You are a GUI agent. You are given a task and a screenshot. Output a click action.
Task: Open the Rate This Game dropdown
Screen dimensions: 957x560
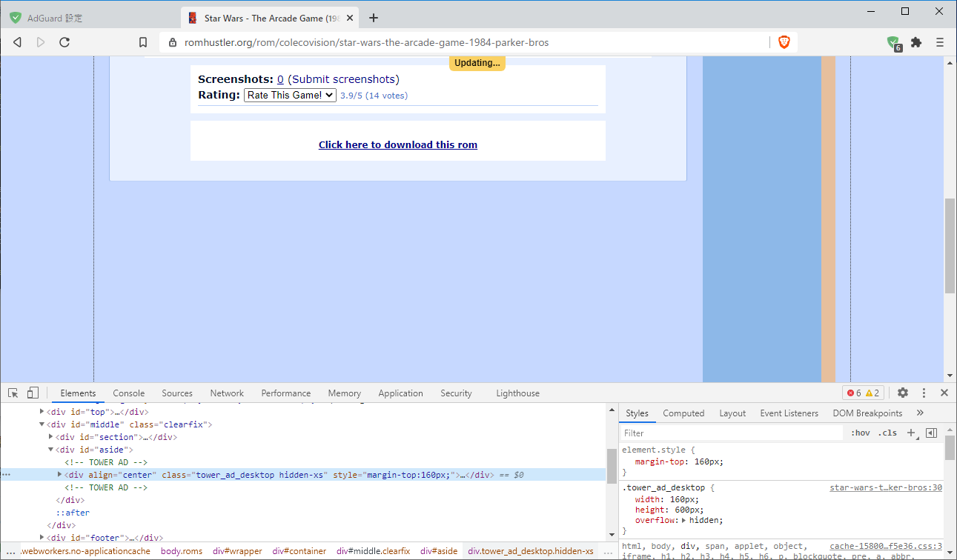[289, 95]
